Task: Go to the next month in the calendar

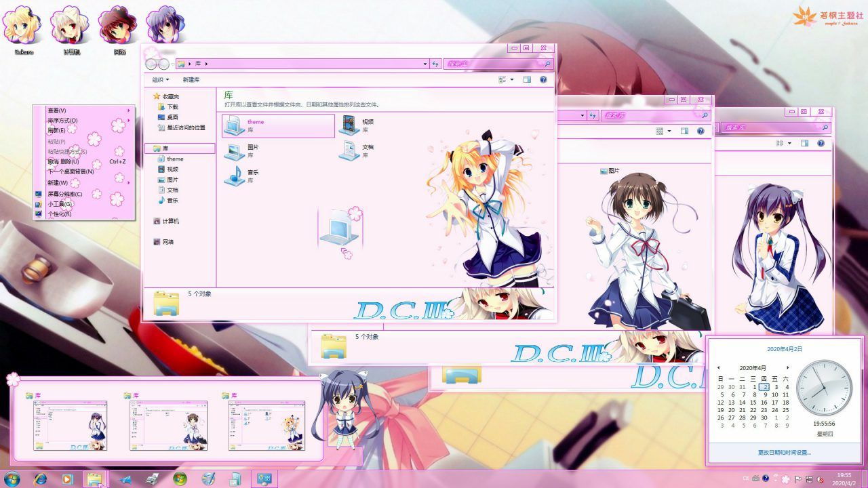Action: point(787,367)
